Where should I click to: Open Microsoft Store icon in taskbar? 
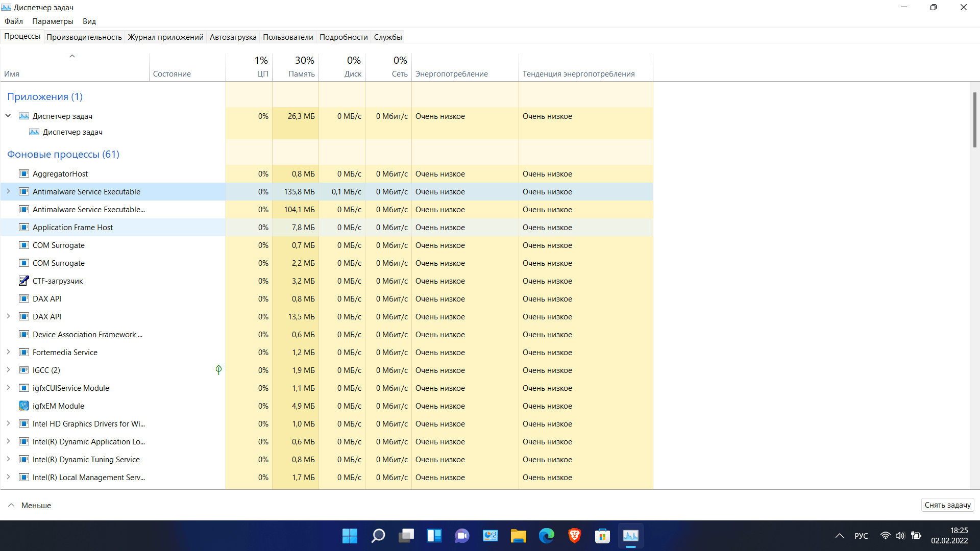pyautogui.click(x=603, y=536)
